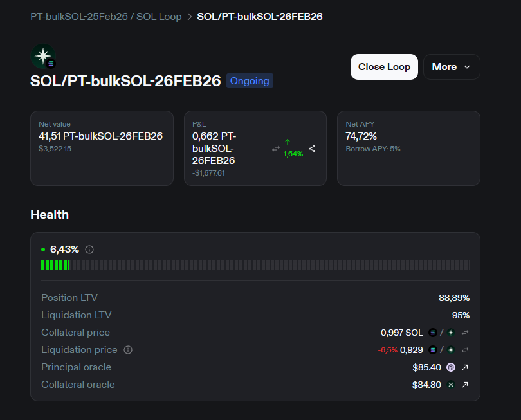Click the 0,997 SOL collateral price
Screen dimensions: 521x420
coord(402,333)
